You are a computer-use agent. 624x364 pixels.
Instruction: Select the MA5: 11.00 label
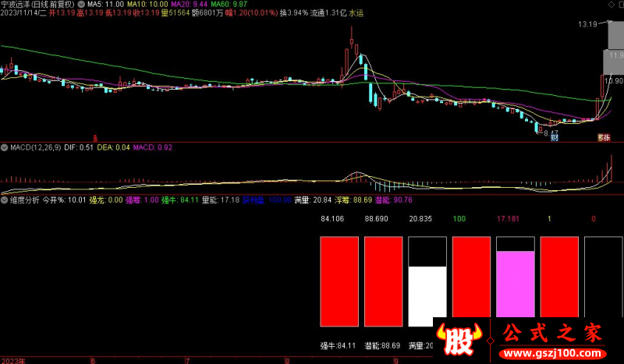105,5
